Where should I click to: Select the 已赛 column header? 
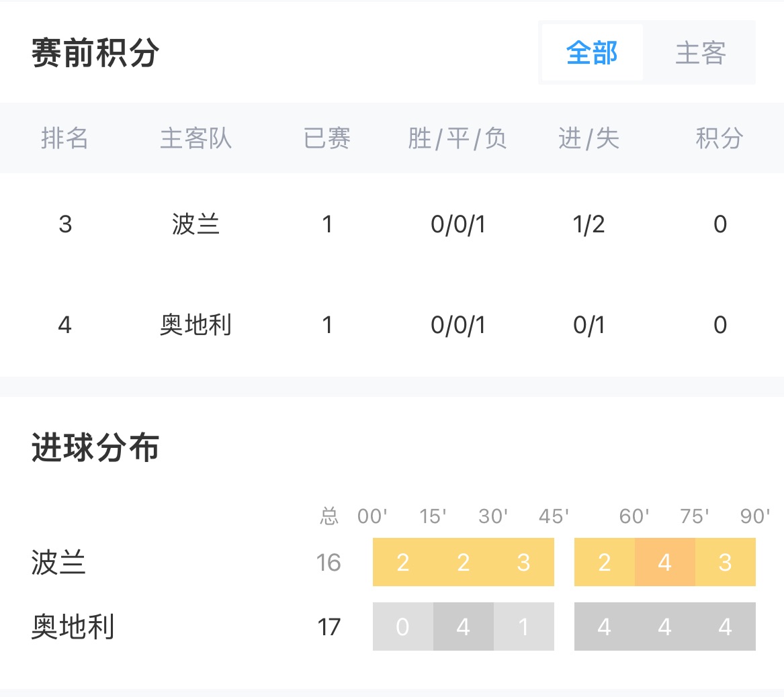327,138
